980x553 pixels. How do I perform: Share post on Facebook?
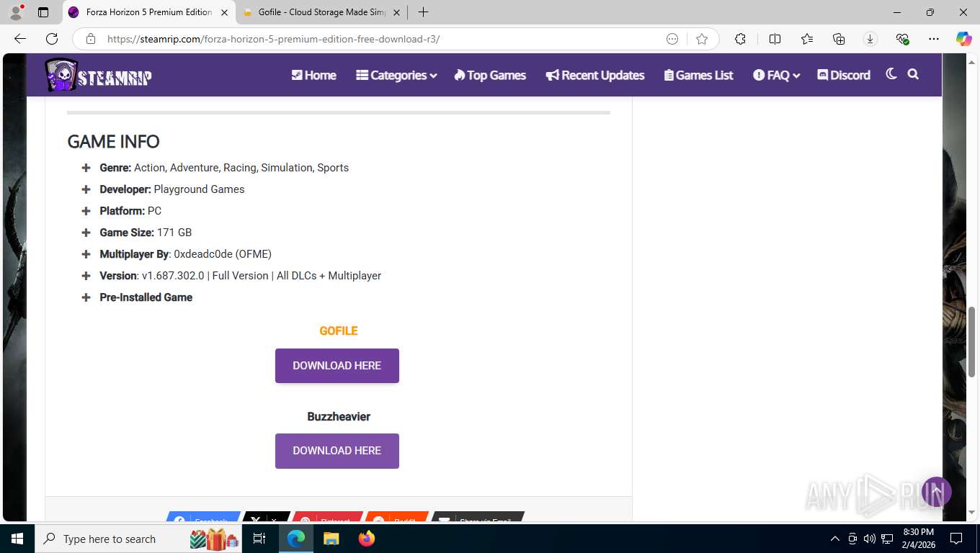click(x=203, y=517)
